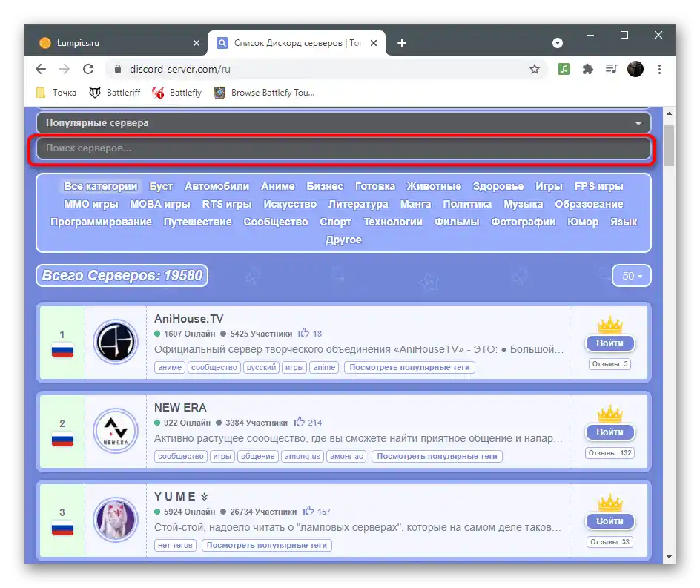The height and width of the screenshot is (588, 700).
Task: Select FPS игры category
Action: [598, 186]
